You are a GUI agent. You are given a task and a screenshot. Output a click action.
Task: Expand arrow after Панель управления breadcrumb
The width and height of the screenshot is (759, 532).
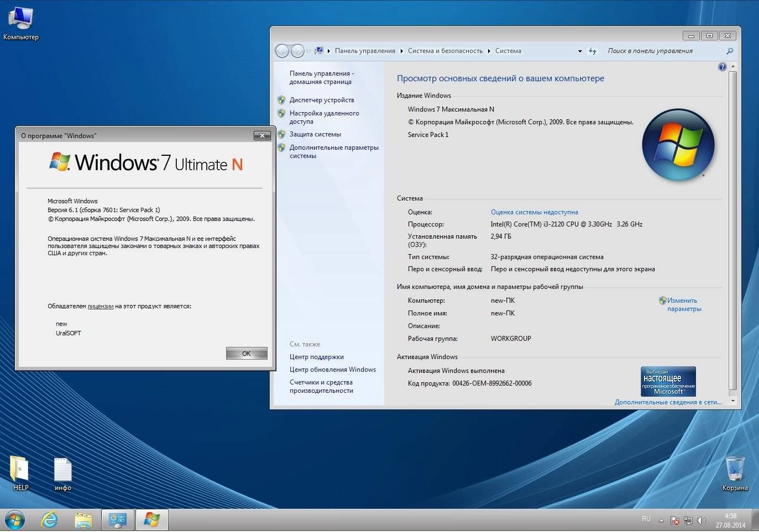[402, 51]
